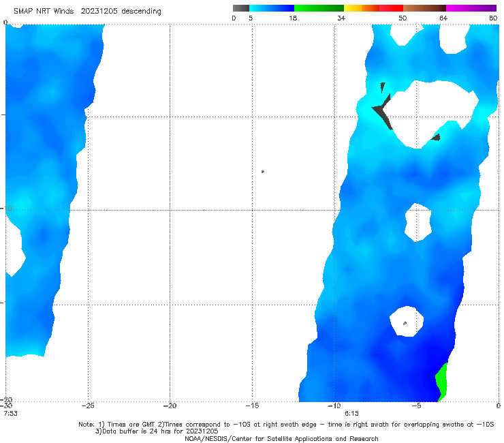Click the green high-wind patch at bottom of swath
This screenshot has width=504, height=443.
(441, 382)
